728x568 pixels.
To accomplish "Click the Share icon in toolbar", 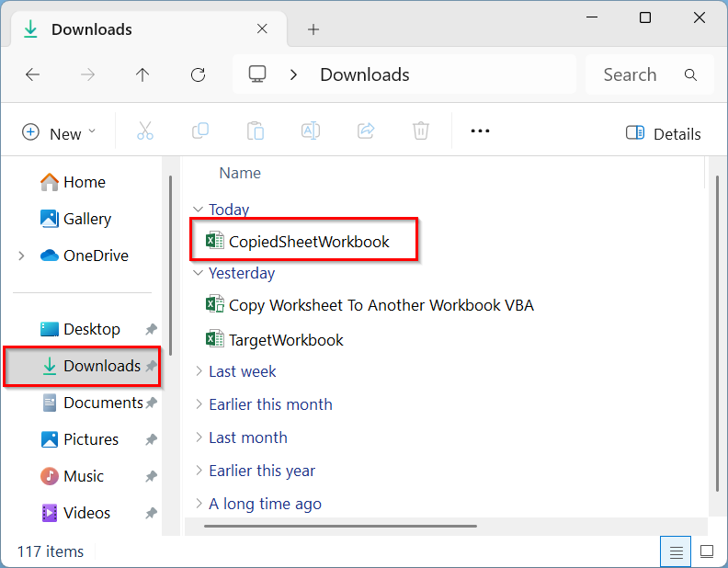I will (x=366, y=131).
